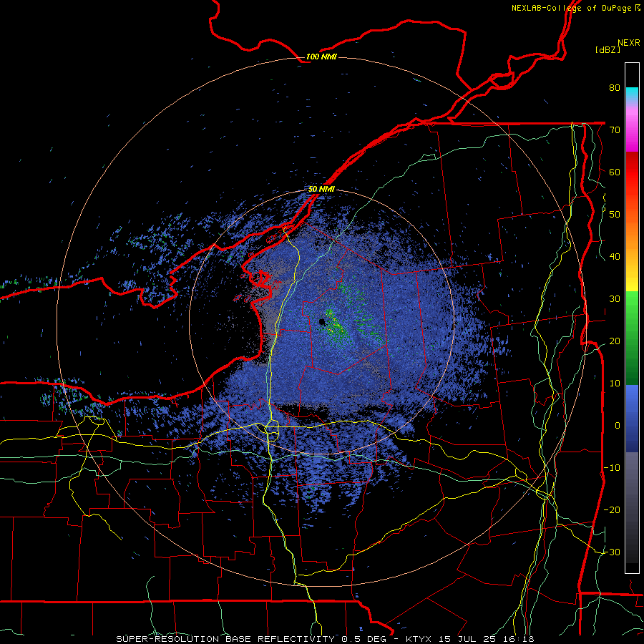Click the 80 value on the dBZ scale

[x=615, y=88]
